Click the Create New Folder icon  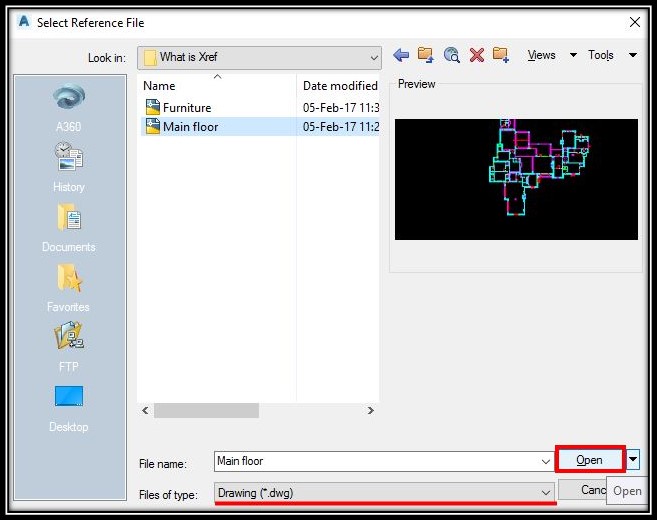click(501, 55)
